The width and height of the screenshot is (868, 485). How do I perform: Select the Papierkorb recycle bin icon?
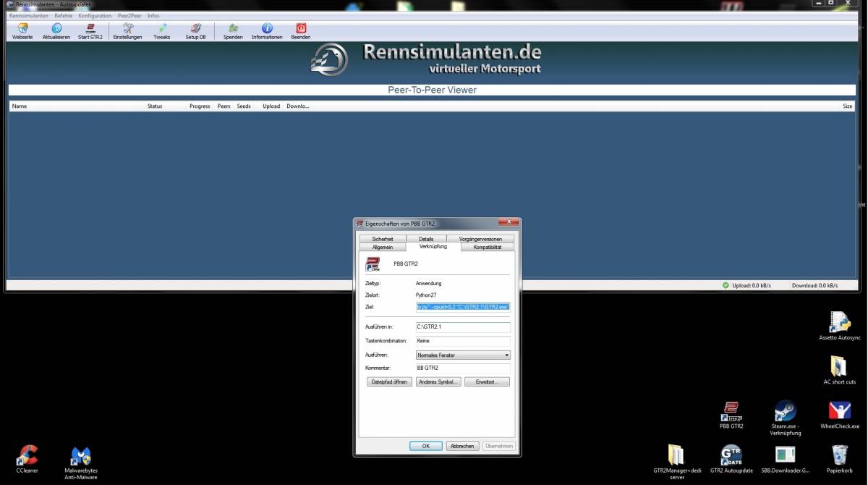pyautogui.click(x=840, y=458)
